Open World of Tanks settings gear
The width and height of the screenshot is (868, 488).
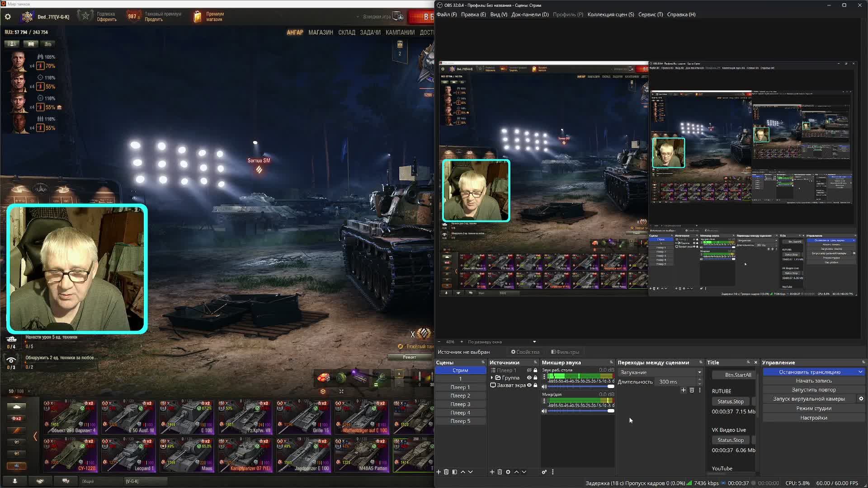click(x=8, y=17)
